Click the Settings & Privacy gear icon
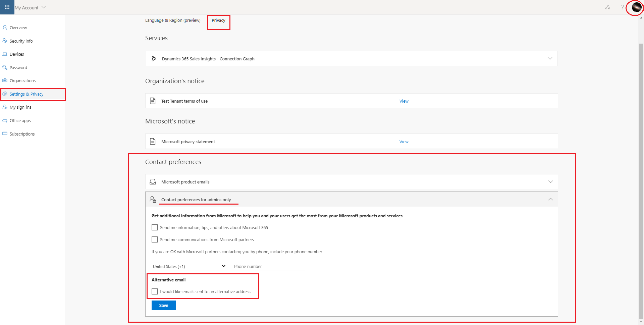 click(x=5, y=94)
